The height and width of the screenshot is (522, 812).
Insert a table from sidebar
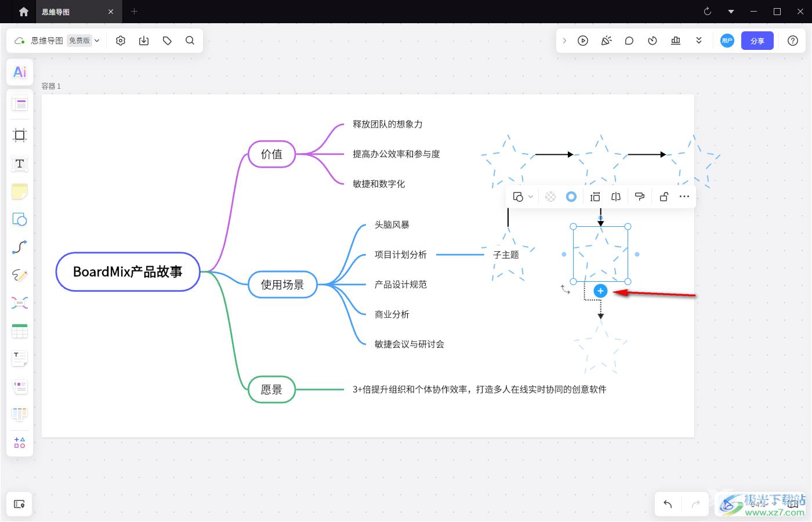(x=20, y=331)
